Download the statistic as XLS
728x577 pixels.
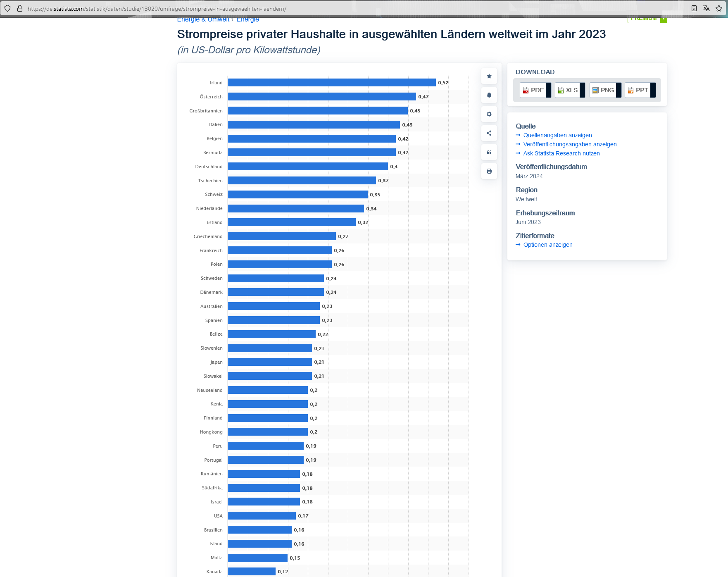(570, 90)
